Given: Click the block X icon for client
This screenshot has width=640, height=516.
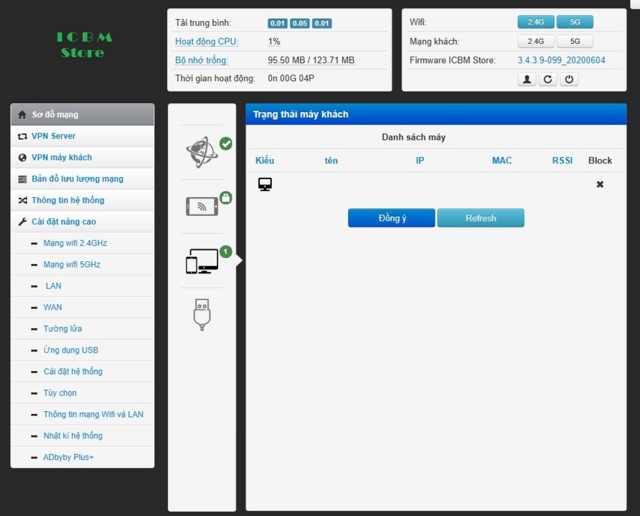Looking at the screenshot, I should click(x=600, y=185).
